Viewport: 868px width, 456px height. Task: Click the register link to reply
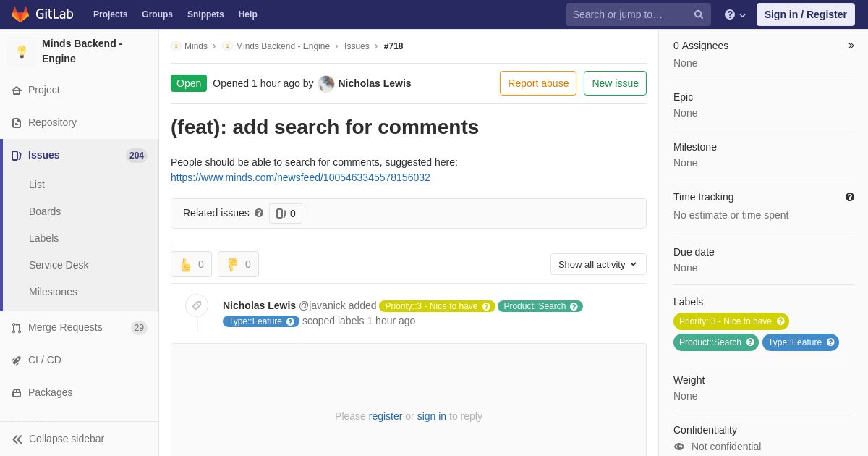point(386,416)
